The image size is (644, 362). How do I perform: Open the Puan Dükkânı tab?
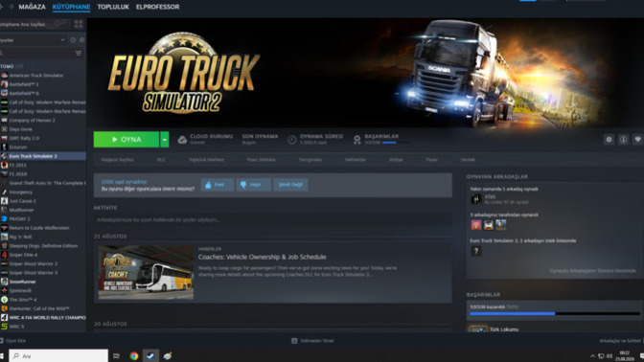tap(262, 160)
